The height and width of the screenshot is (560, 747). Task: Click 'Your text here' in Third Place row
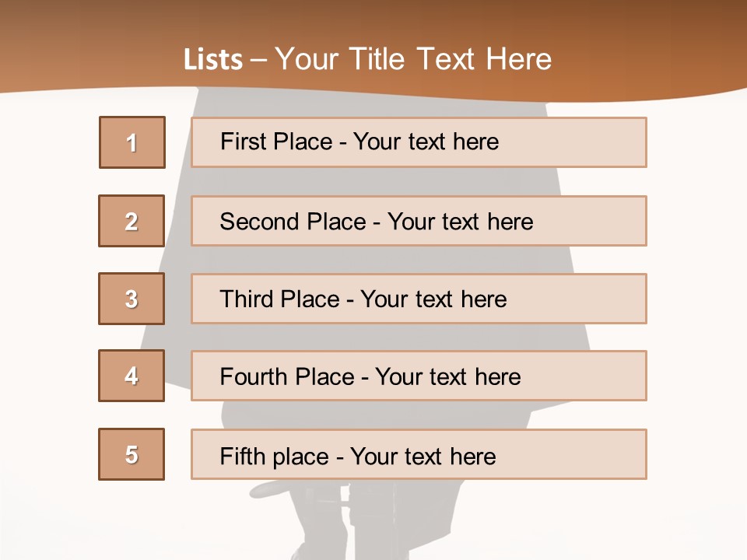click(433, 299)
